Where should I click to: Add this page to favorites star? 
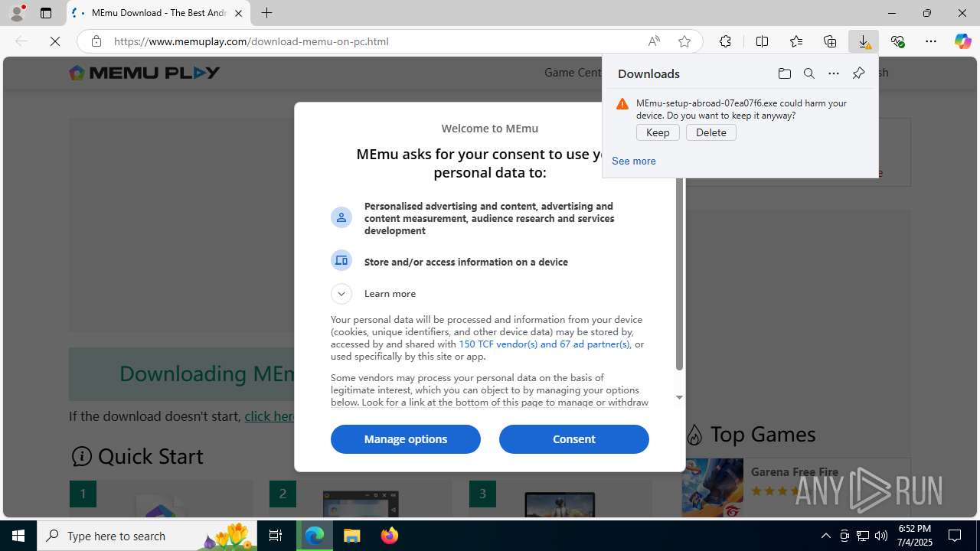click(684, 41)
